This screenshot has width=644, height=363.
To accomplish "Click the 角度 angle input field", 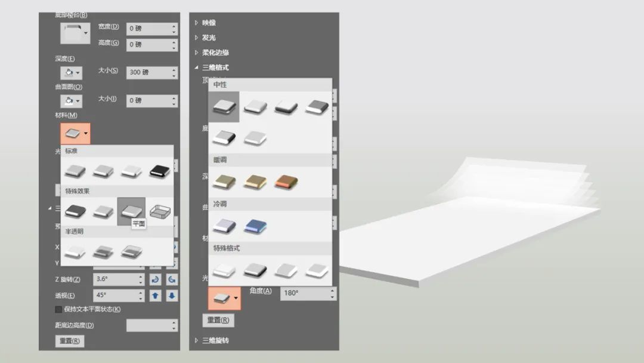I will coord(308,293).
